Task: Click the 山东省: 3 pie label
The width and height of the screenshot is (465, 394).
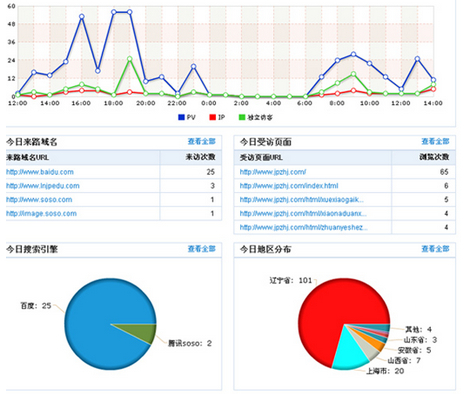Action: [420, 340]
